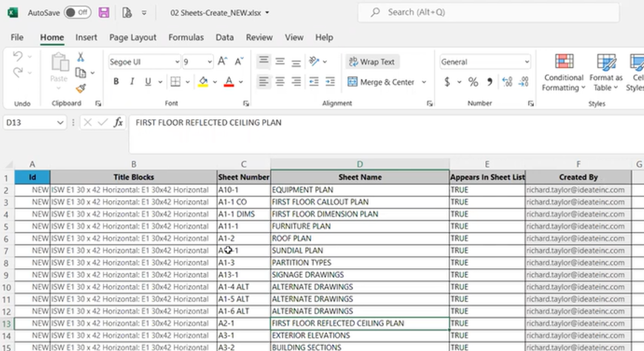Open the Segoe UI font name dropdown

[177, 62]
